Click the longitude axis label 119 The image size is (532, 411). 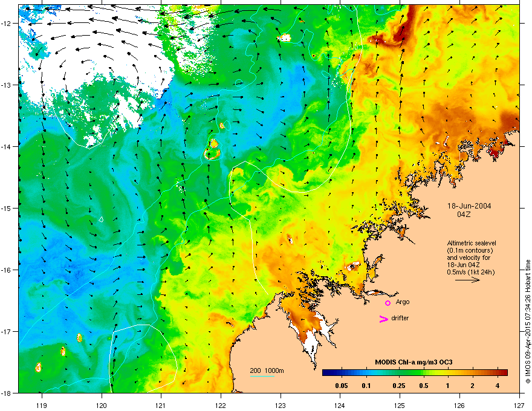click(x=42, y=405)
